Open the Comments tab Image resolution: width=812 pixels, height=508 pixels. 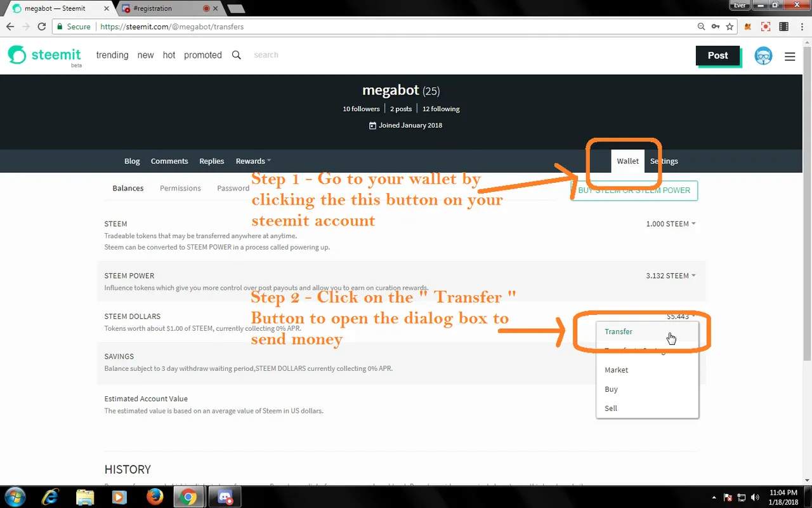click(x=169, y=161)
